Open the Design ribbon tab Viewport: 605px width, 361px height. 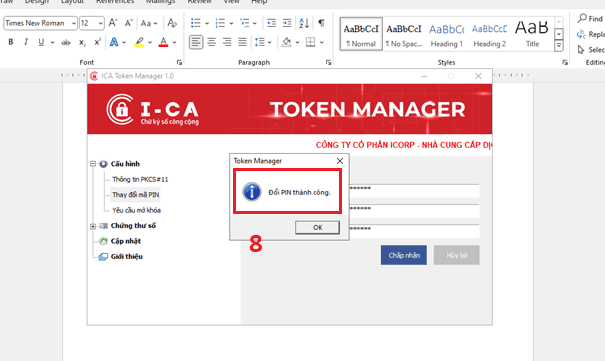37,2
